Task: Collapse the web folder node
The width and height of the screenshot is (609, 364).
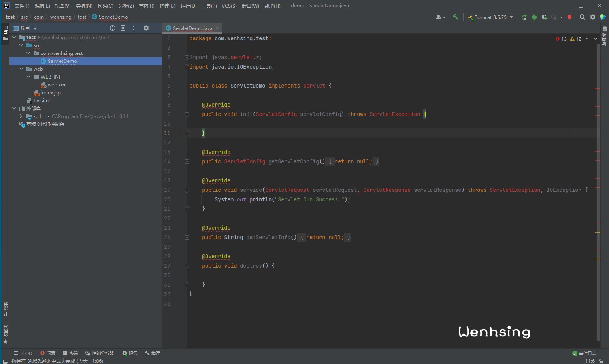Action: point(21,69)
